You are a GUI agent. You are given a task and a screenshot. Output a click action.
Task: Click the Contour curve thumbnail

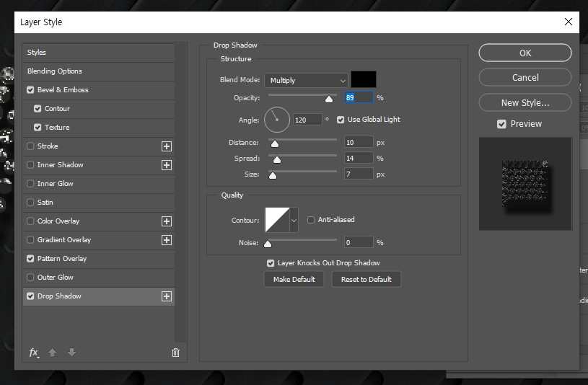(277, 220)
